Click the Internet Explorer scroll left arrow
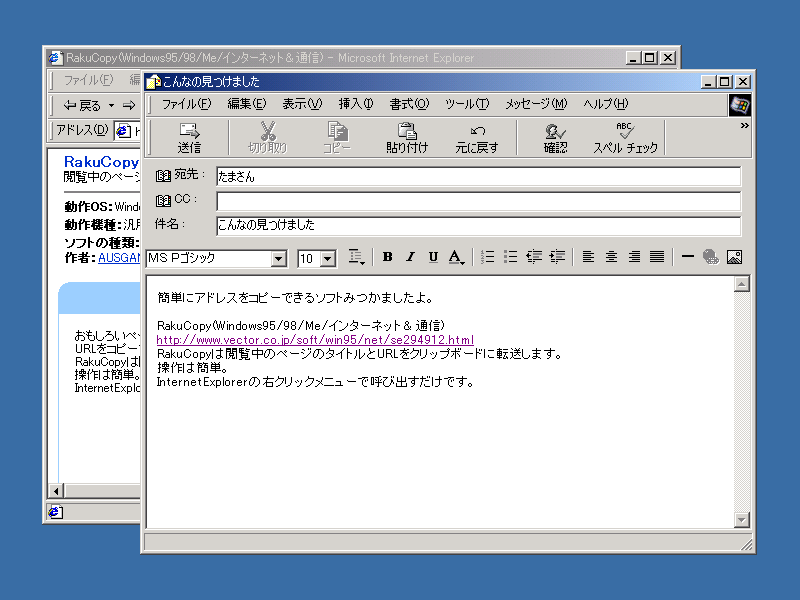Screen dimensions: 800x600 56,491
